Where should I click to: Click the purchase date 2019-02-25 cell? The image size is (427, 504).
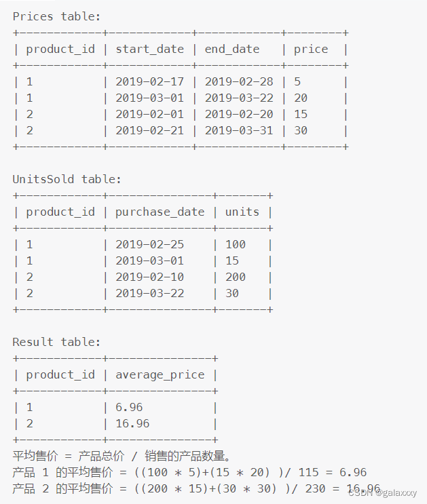[x=149, y=245]
